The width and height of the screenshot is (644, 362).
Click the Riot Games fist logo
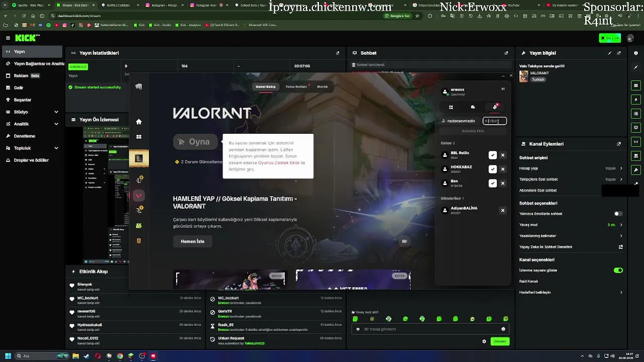pos(139,86)
